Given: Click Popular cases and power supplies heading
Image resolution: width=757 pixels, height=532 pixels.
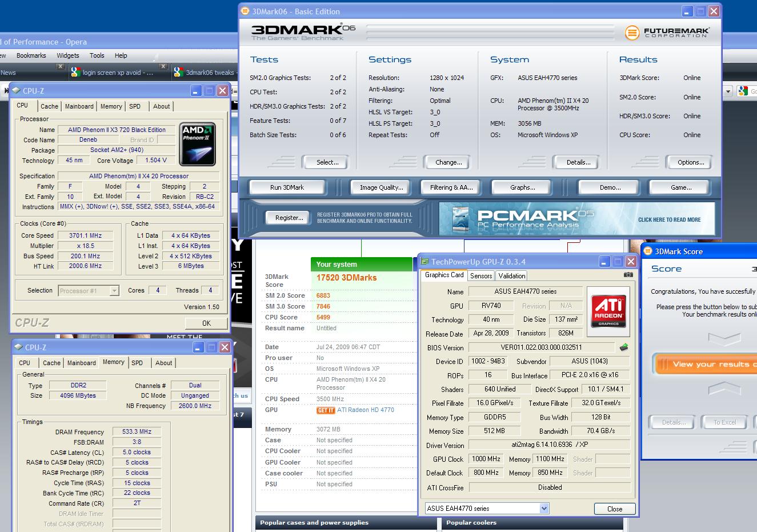Looking at the screenshot, I should [314, 522].
